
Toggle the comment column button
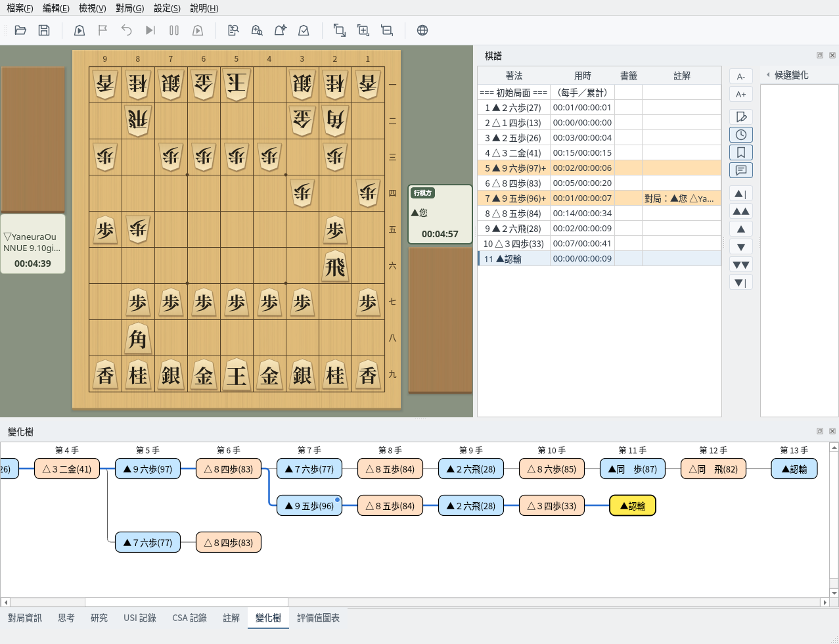(x=741, y=170)
